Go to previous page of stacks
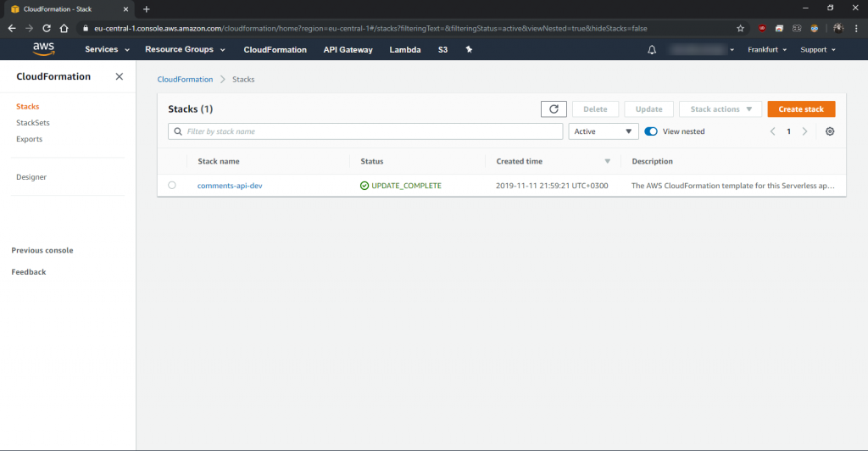Screen dimensions: 868x451 coord(773,131)
